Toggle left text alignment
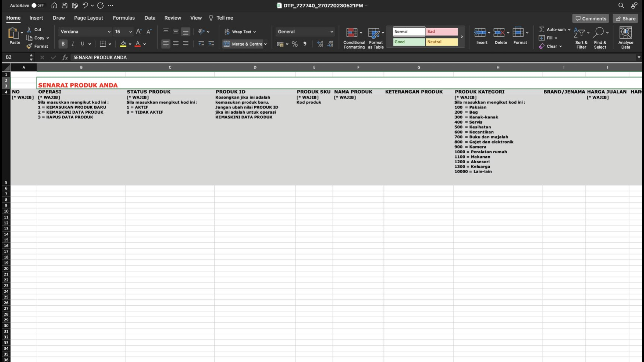Image resolution: width=644 pixels, height=362 pixels. [x=166, y=44]
